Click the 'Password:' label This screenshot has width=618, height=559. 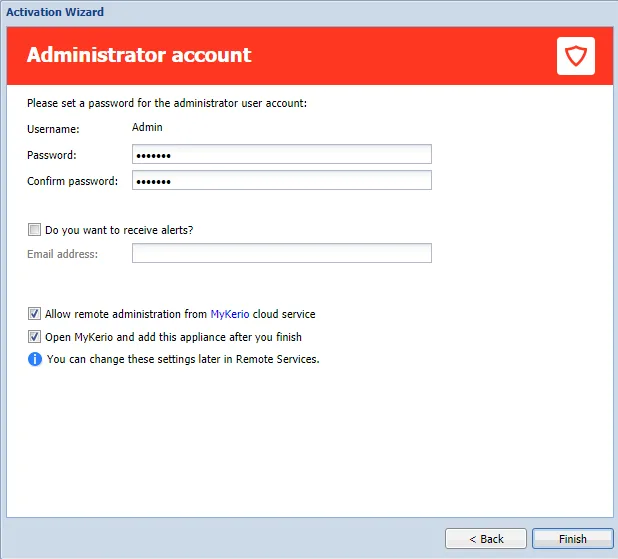(52, 155)
